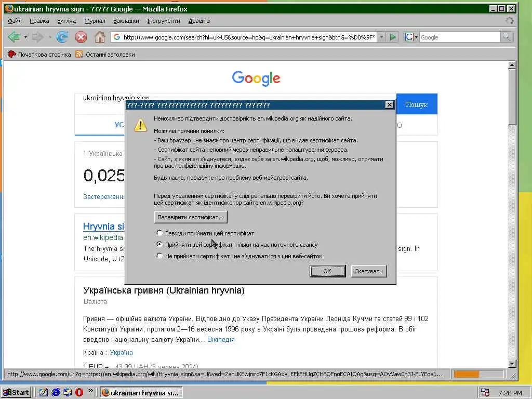The width and height of the screenshot is (532, 399).
Task: Click the status bar URL text
Action: click(225, 374)
